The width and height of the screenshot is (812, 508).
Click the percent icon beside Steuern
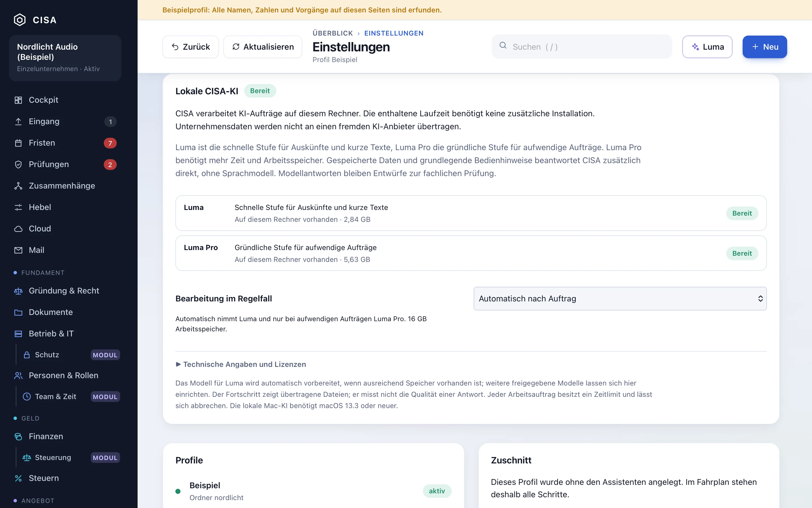[x=18, y=478]
